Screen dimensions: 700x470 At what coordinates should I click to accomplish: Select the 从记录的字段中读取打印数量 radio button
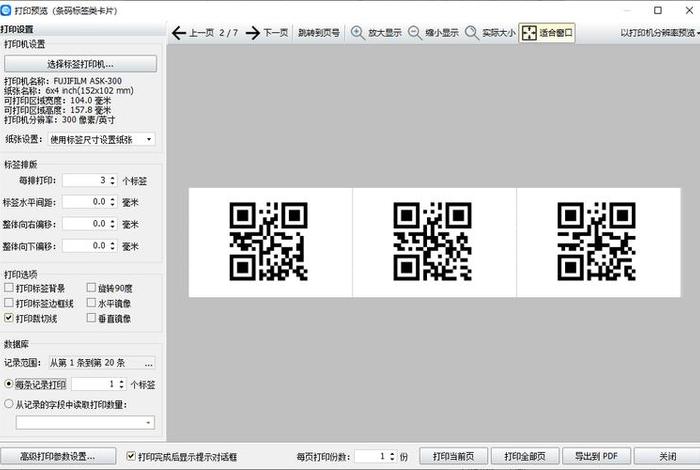click(x=8, y=404)
